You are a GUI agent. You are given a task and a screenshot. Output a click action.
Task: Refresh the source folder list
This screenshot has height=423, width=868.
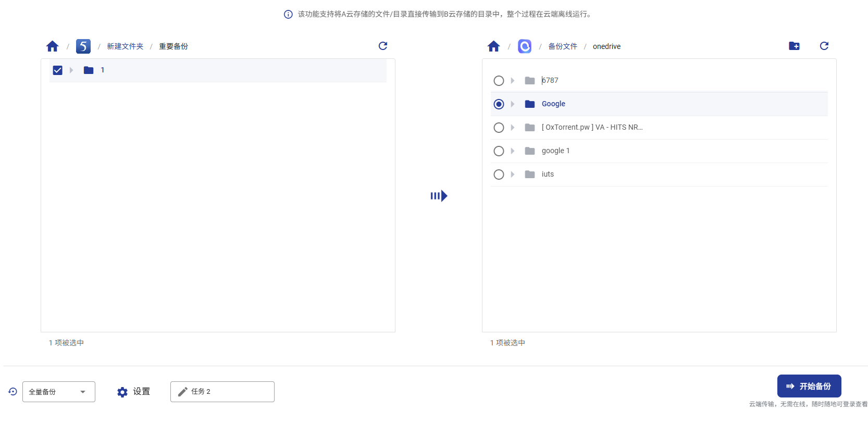click(383, 46)
